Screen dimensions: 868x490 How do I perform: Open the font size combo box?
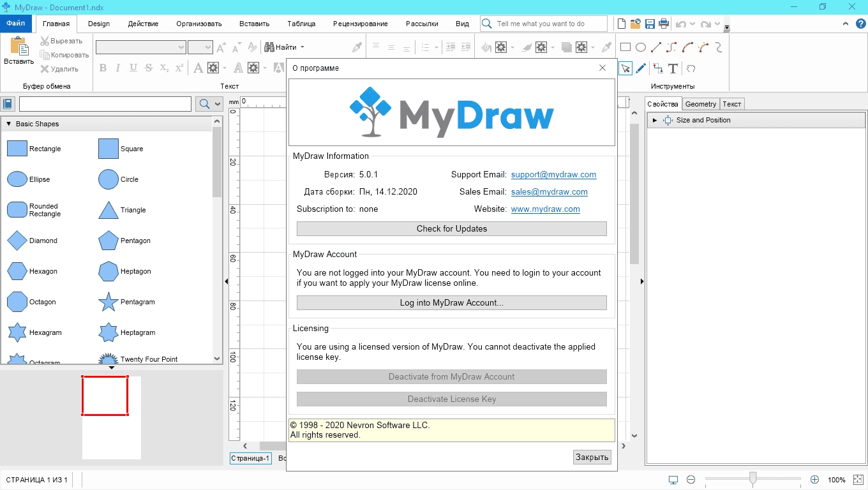click(x=200, y=47)
